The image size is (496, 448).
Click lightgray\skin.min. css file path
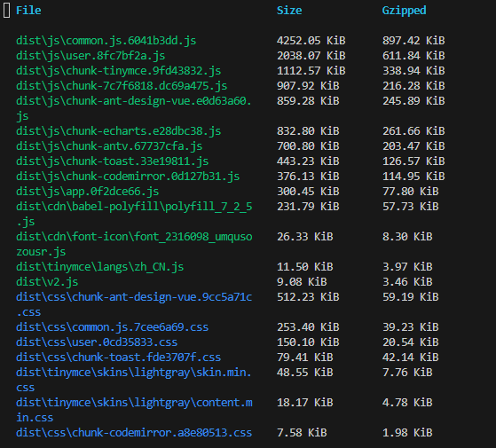point(134,380)
